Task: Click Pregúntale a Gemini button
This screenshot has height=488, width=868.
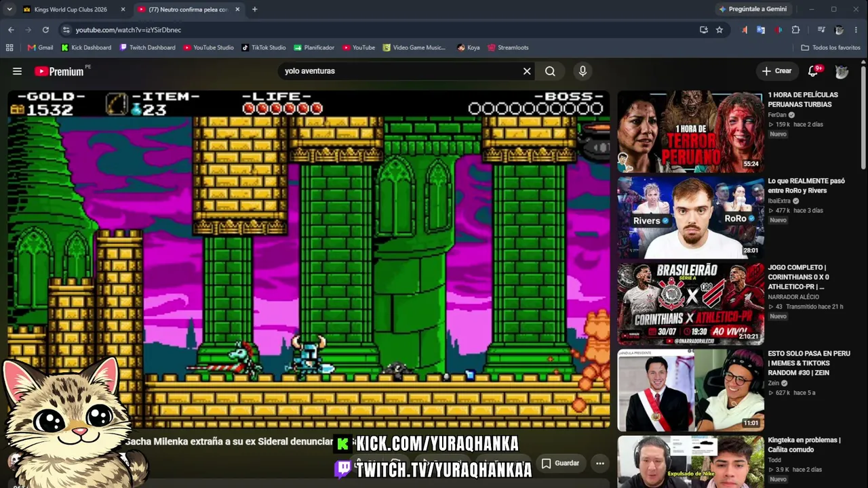Action: (x=752, y=9)
